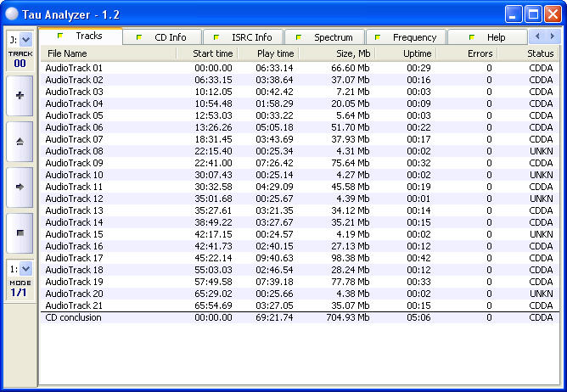
Task: Click the Tau Analyzer title bar icon
Action: [x=11, y=14]
